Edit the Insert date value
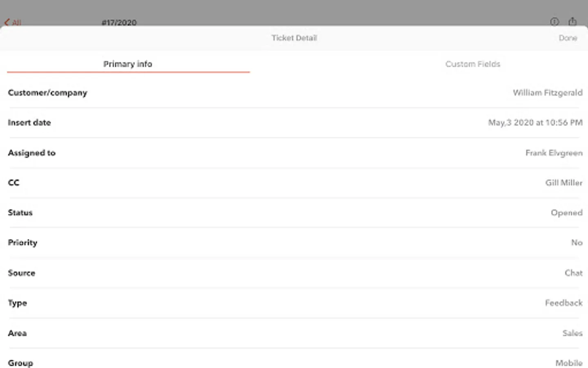588x368 pixels. pos(535,123)
